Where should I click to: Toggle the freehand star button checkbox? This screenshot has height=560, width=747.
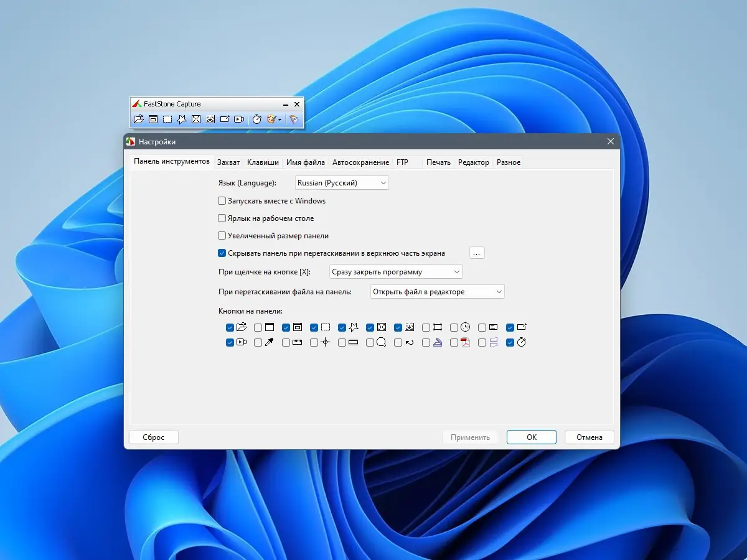pos(342,327)
